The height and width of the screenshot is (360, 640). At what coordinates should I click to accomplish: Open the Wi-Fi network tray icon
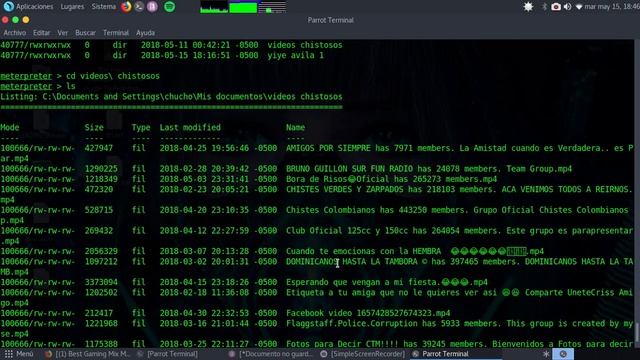click(x=579, y=7)
